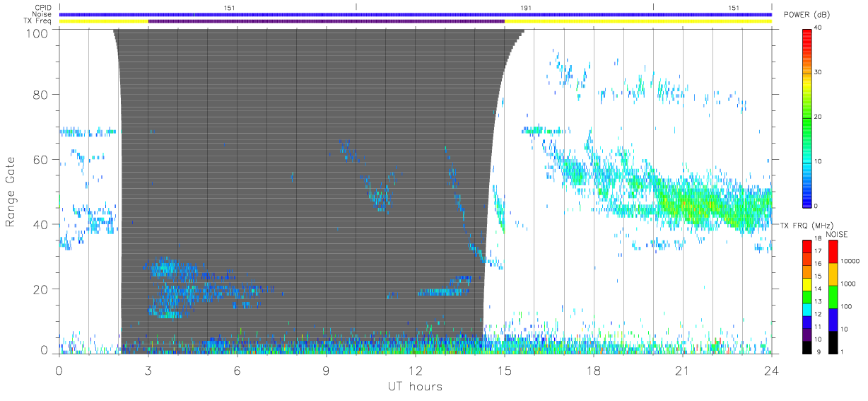Click the 60 tick on Range Gate axis
The image size is (868, 401).
click(x=40, y=159)
